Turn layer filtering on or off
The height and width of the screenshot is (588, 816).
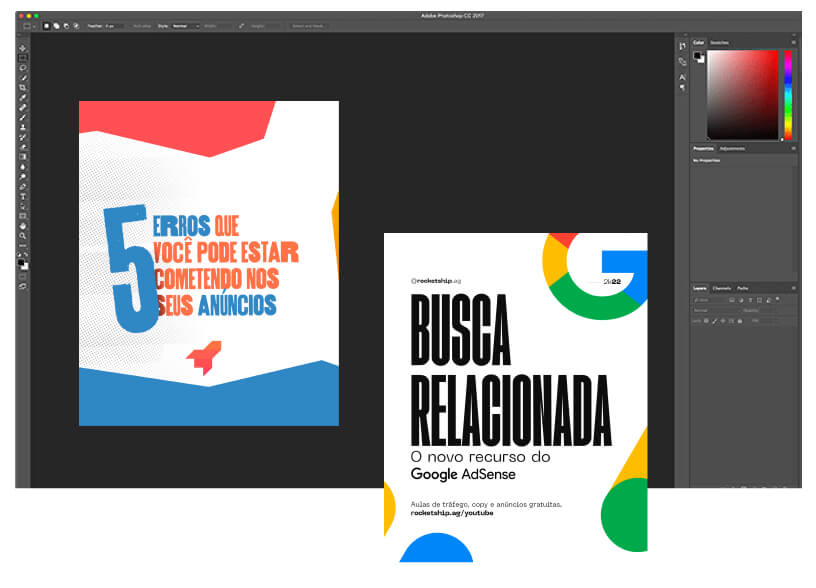point(778,299)
